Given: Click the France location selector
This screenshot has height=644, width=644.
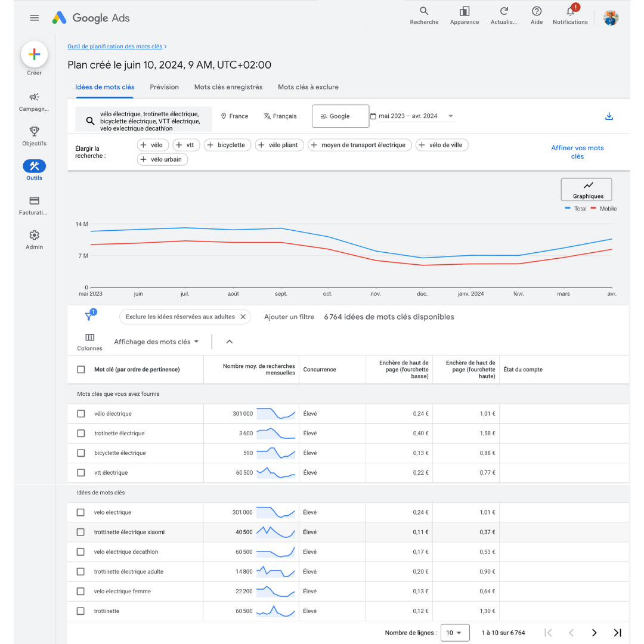Looking at the screenshot, I should click(x=234, y=116).
